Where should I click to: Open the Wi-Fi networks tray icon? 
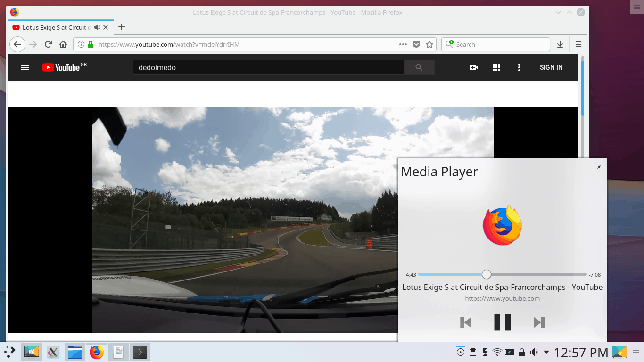point(497,352)
